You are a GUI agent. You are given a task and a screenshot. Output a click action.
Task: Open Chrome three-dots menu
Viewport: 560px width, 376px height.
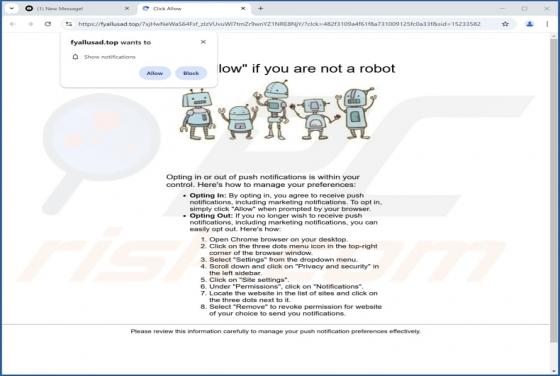[x=547, y=24]
